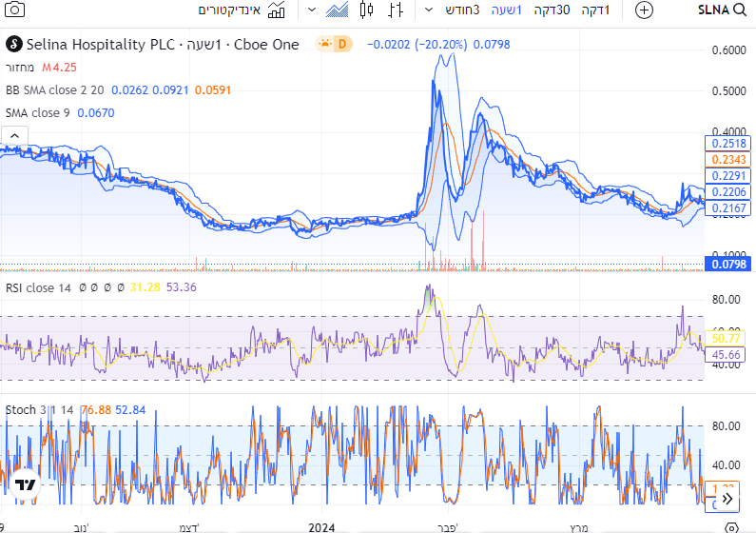Open the SLNA symbol search
Screen dimensions: 756x533
point(720,10)
